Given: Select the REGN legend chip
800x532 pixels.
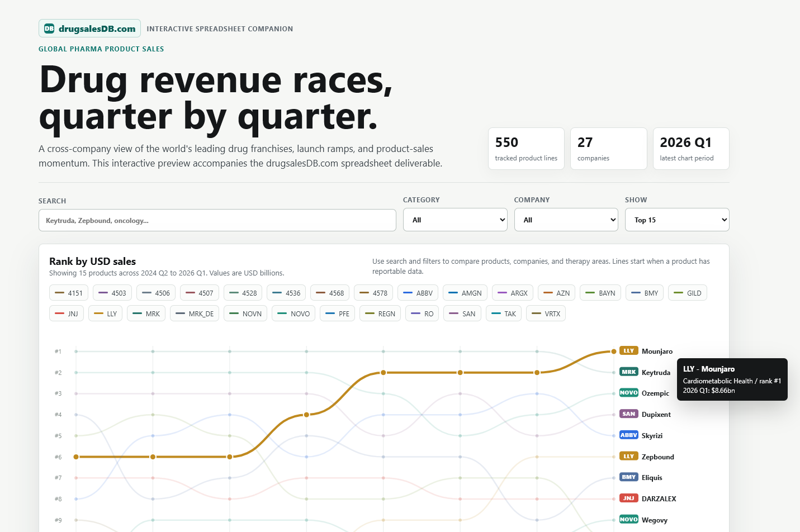Looking at the screenshot, I should click(x=380, y=313).
